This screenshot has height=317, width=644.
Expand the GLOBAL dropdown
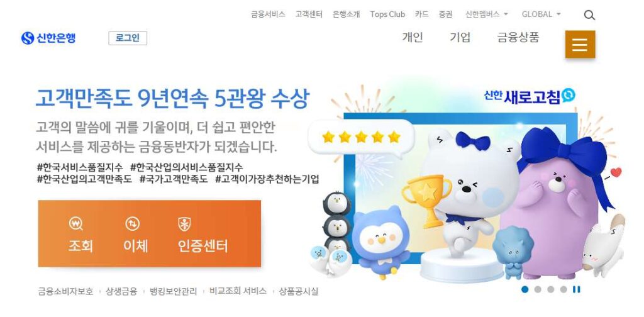pyautogui.click(x=541, y=14)
